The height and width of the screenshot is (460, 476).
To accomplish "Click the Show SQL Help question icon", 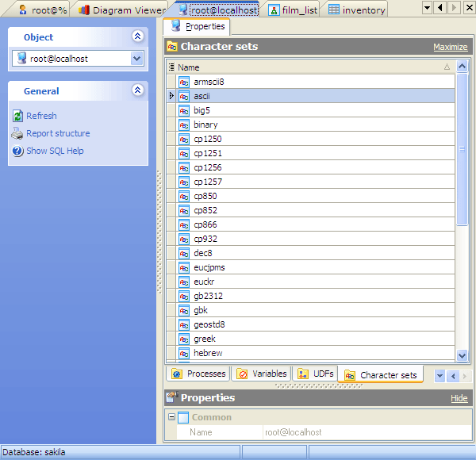I will click(x=18, y=151).
